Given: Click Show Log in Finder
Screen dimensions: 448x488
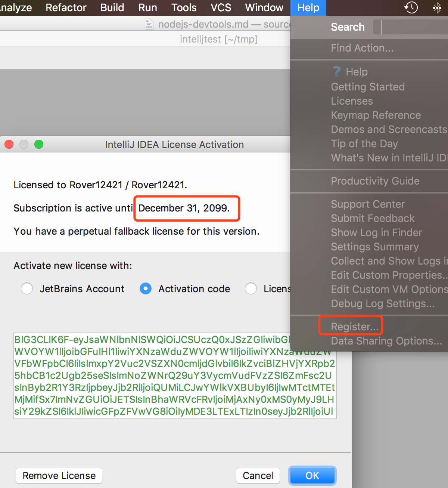Looking at the screenshot, I should point(376,232).
